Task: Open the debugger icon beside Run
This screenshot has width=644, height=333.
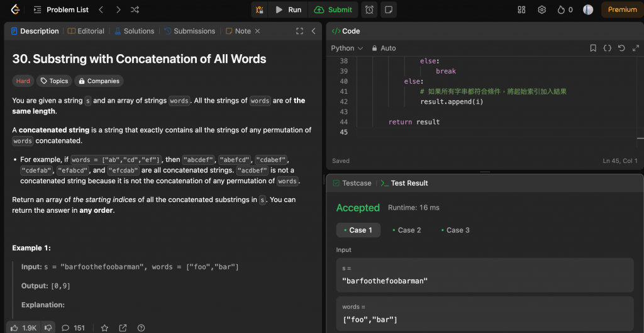Action: [260, 9]
